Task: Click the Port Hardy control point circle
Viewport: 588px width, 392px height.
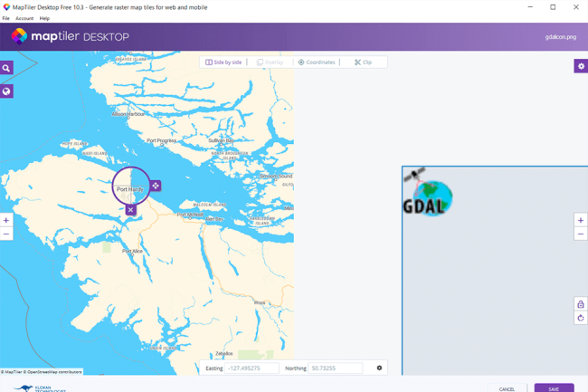Action: point(131,186)
